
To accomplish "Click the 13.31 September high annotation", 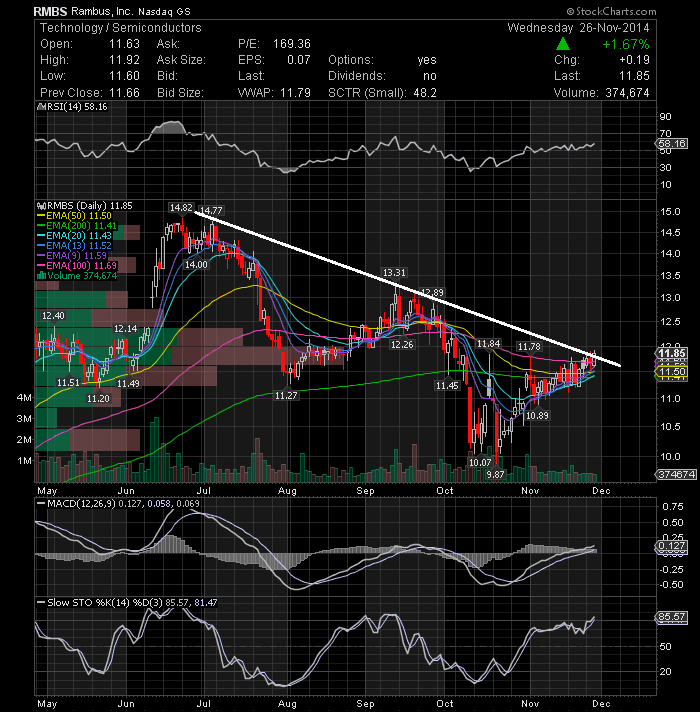I will [394, 272].
